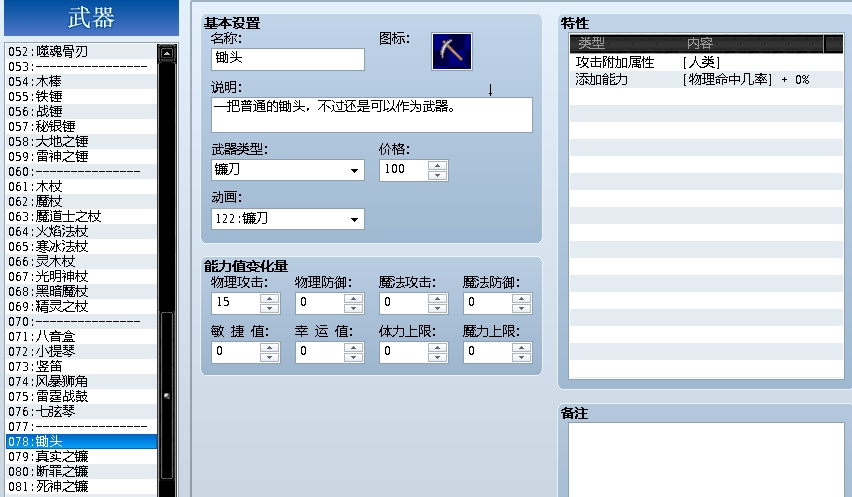
Task: Click the 魔力上限 value field
Action: click(487, 352)
